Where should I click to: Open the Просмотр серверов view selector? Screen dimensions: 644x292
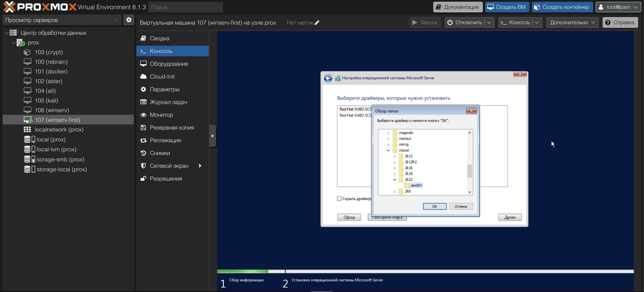[61, 20]
